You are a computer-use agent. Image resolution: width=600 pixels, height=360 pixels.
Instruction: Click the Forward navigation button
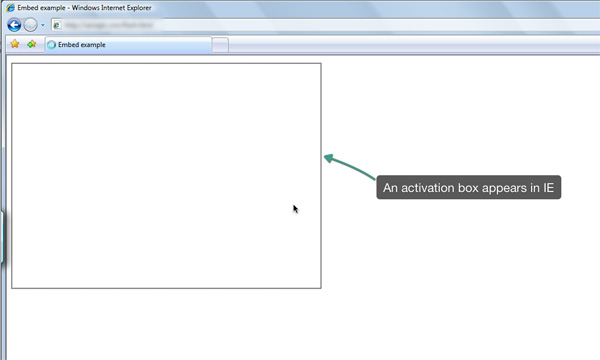pyautogui.click(x=31, y=25)
